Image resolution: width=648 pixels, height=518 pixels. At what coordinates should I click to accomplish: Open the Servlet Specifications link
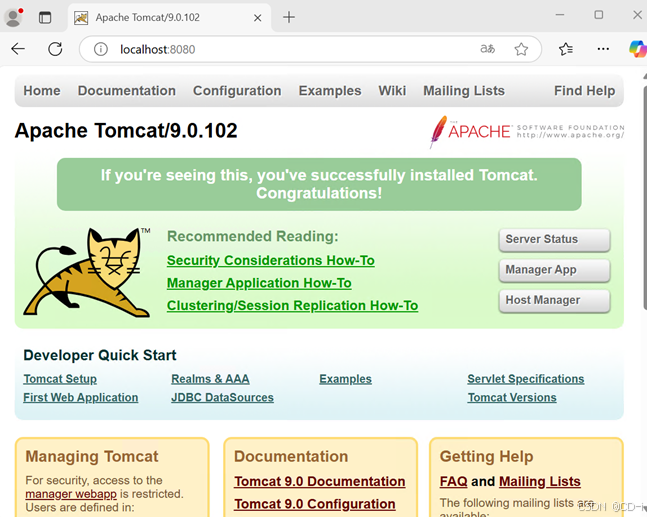[526, 379]
